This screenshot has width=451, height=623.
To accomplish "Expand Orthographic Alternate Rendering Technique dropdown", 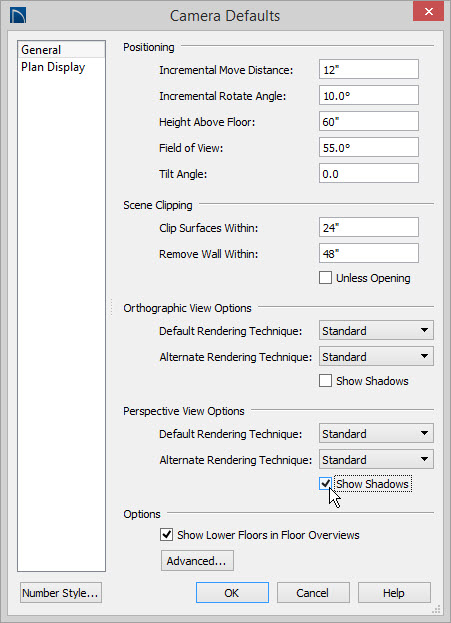I will (x=376, y=356).
